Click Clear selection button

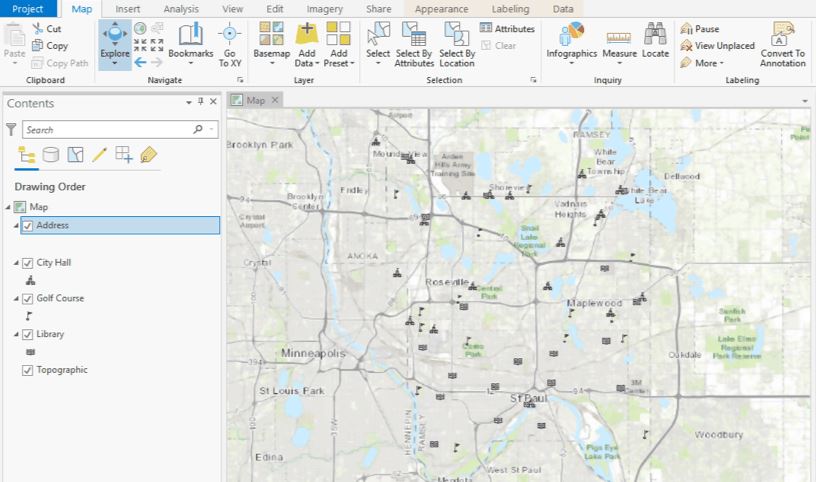(x=498, y=46)
